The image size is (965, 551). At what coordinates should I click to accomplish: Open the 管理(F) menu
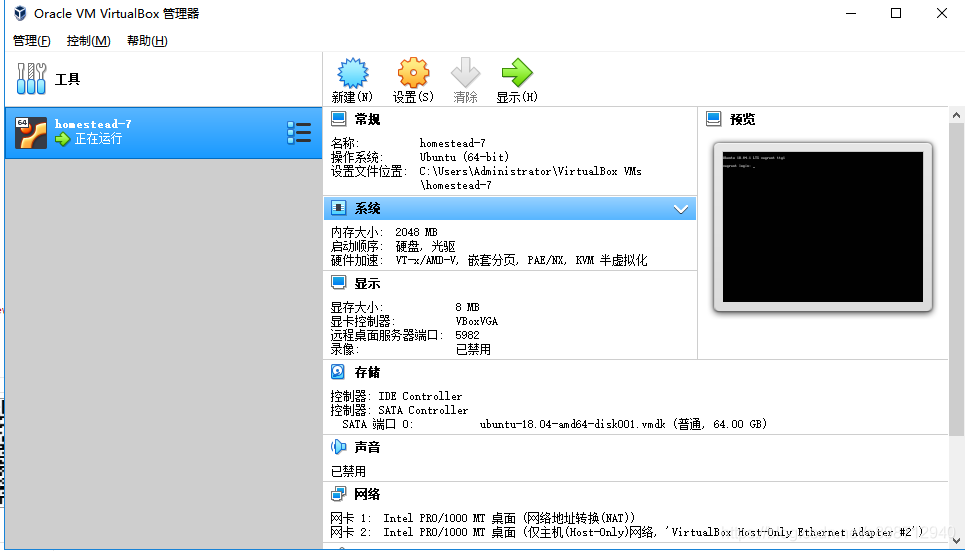31,41
